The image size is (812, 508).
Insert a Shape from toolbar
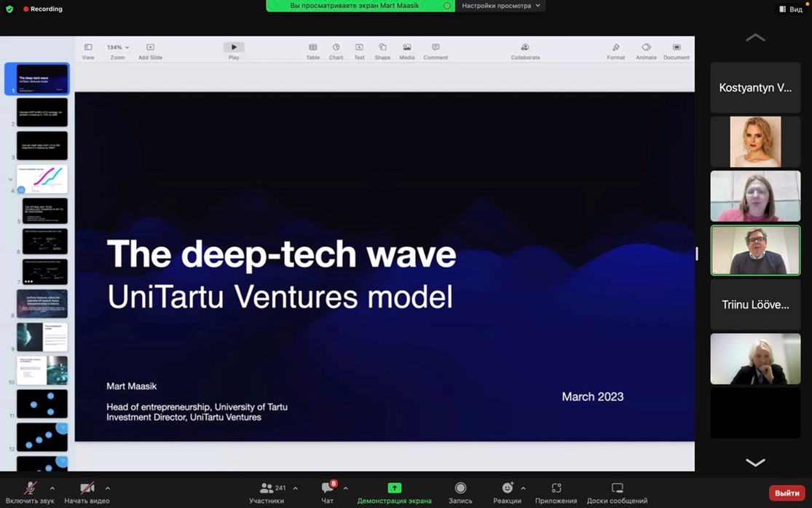[382, 47]
